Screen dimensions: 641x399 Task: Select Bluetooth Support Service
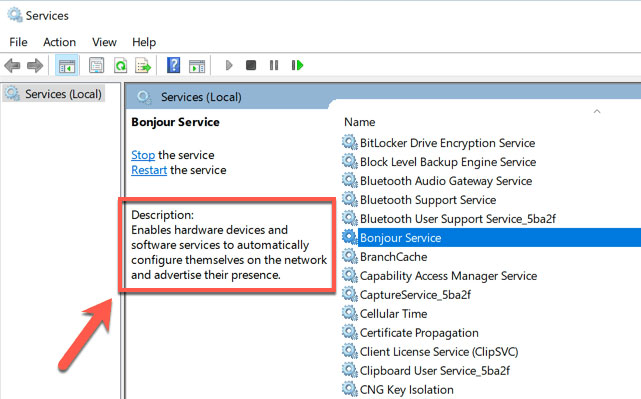[x=428, y=200]
